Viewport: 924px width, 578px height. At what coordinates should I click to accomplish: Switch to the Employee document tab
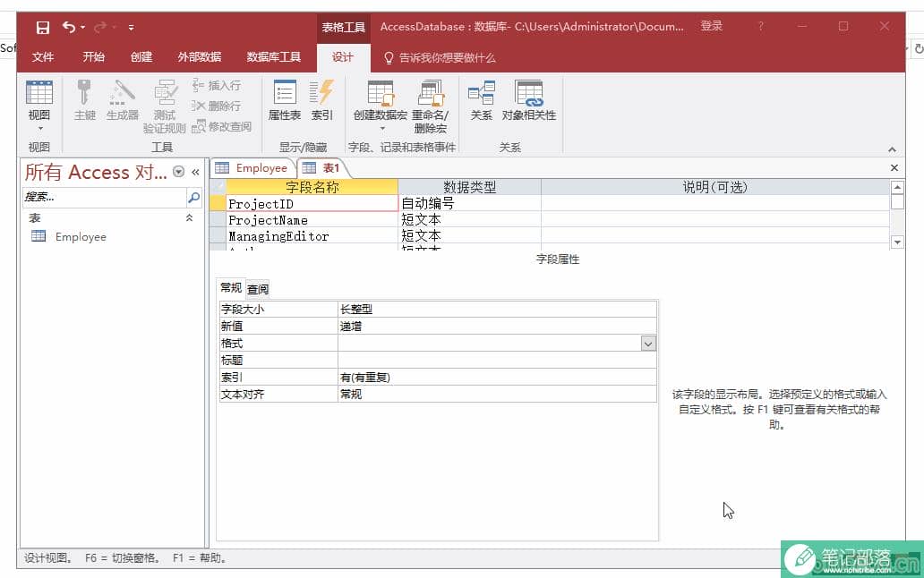pyautogui.click(x=252, y=168)
